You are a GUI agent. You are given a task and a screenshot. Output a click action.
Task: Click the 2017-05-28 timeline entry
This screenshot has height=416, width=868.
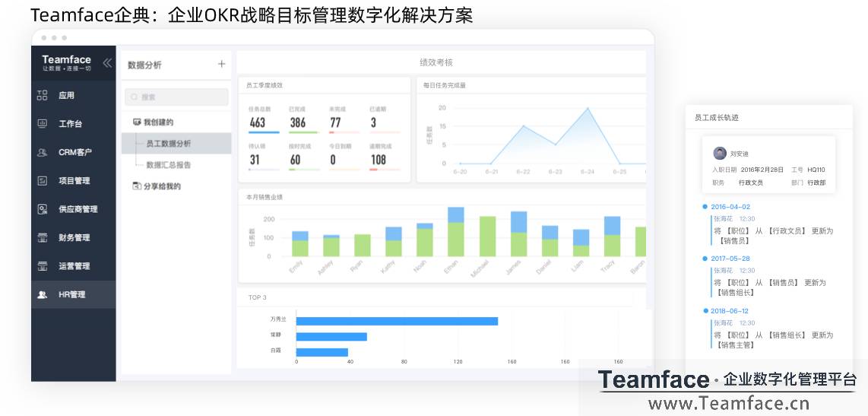[730, 259]
